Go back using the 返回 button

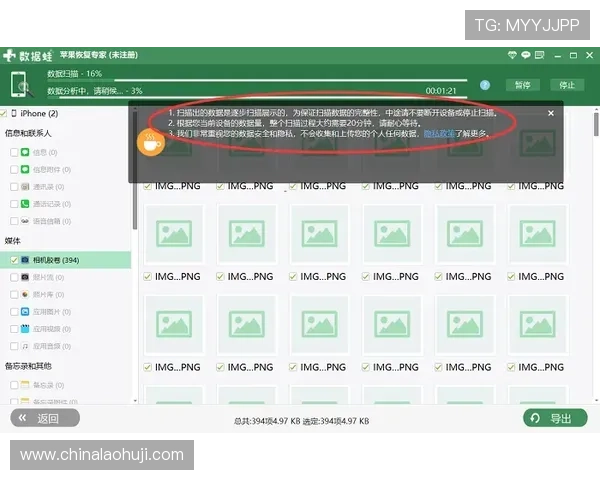point(45,418)
